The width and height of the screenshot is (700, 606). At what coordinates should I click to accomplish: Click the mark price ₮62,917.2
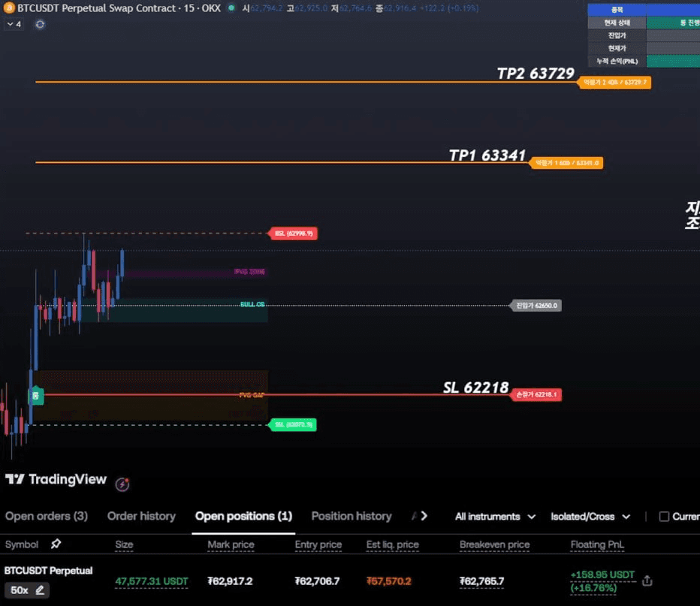(230, 581)
